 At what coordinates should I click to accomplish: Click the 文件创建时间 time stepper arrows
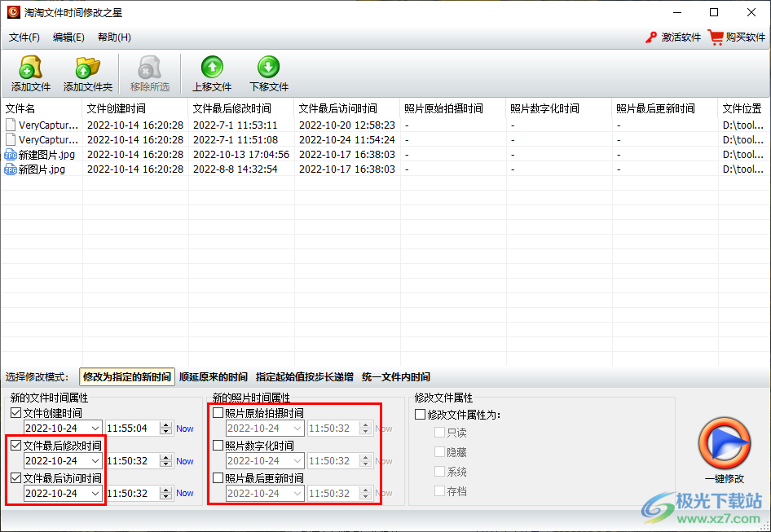(166, 429)
